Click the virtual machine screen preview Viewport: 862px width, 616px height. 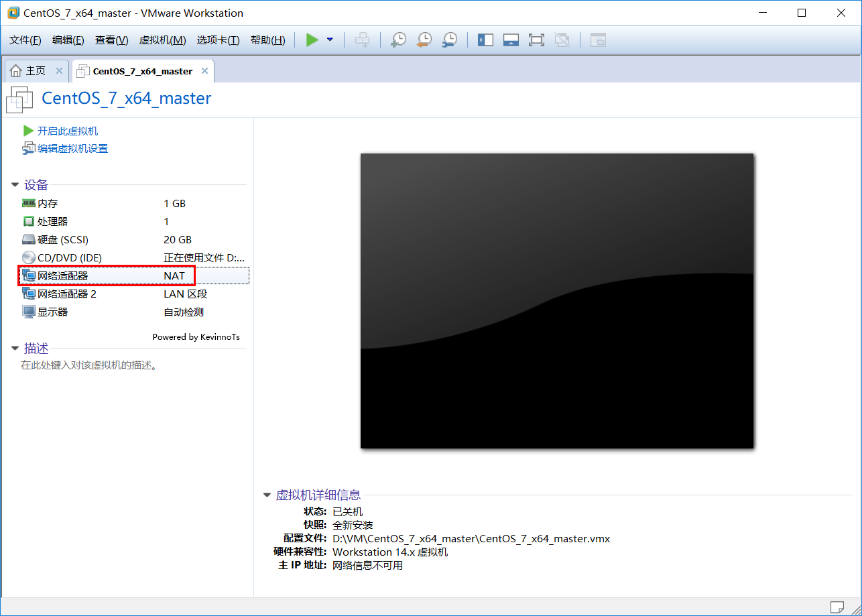click(557, 301)
